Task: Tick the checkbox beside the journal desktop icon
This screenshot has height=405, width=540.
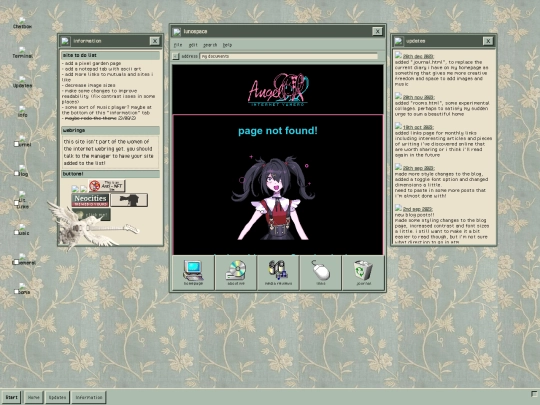Action: pyautogui.click(x=16, y=144)
